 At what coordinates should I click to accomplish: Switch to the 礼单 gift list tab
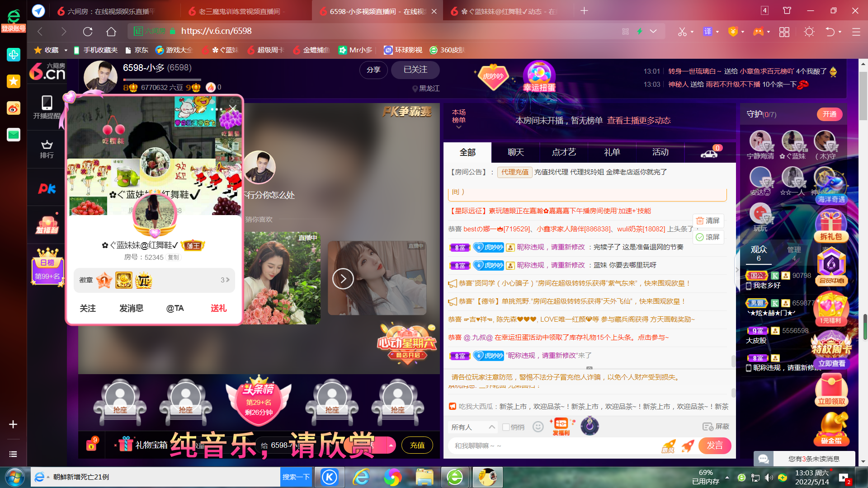(612, 152)
